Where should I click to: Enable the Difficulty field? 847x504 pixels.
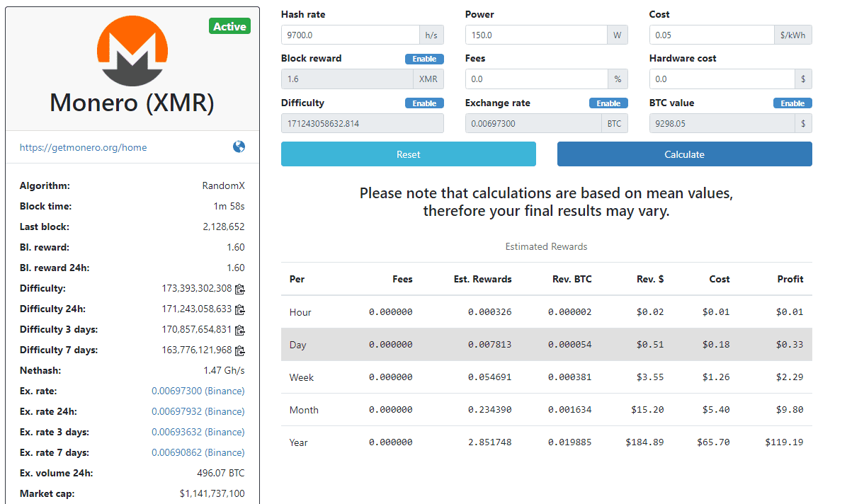(x=425, y=103)
